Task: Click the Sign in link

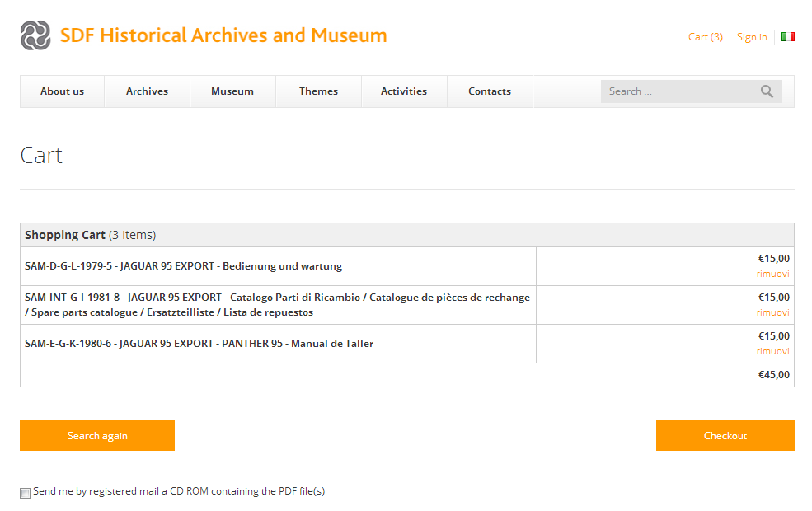Action: click(x=751, y=37)
